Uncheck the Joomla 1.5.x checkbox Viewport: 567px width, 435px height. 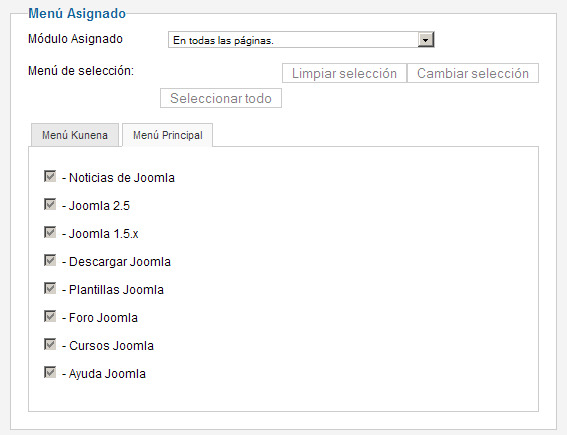[x=50, y=232]
